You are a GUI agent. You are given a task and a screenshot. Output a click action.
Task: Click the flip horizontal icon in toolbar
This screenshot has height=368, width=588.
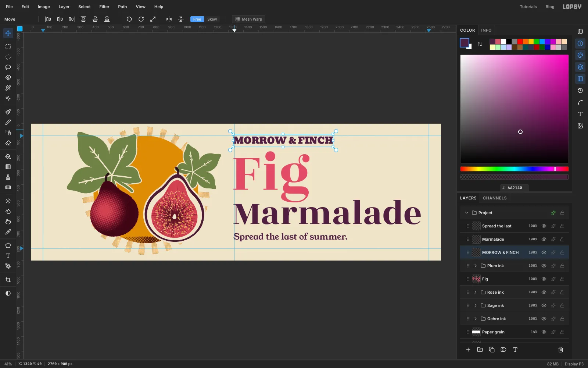coord(169,19)
